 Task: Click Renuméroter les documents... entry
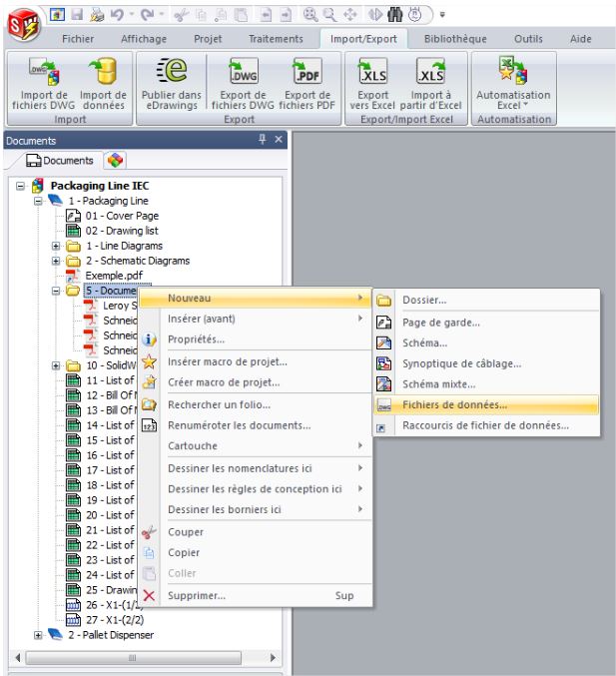pyautogui.click(x=256, y=426)
